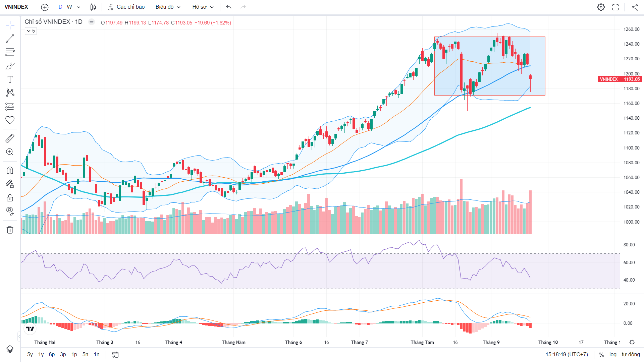The height and width of the screenshot is (362, 644).
Task: Toggle log scale mode
Action: click(613, 355)
